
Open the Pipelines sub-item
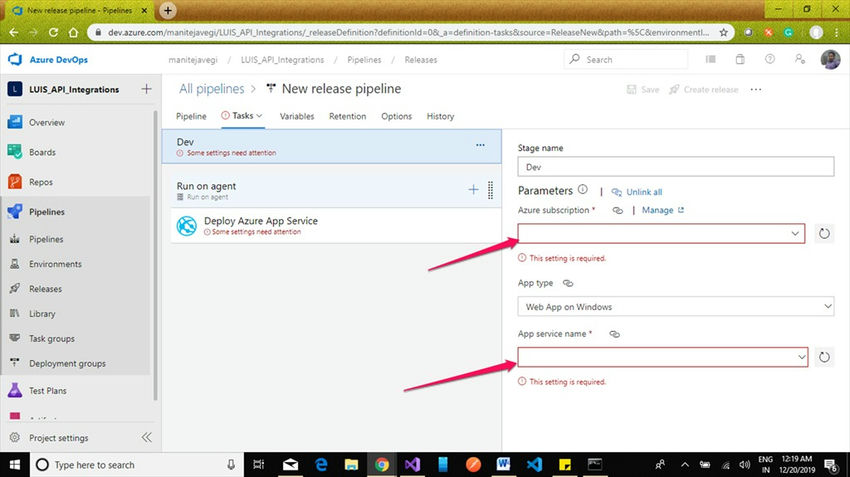click(x=46, y=239)
